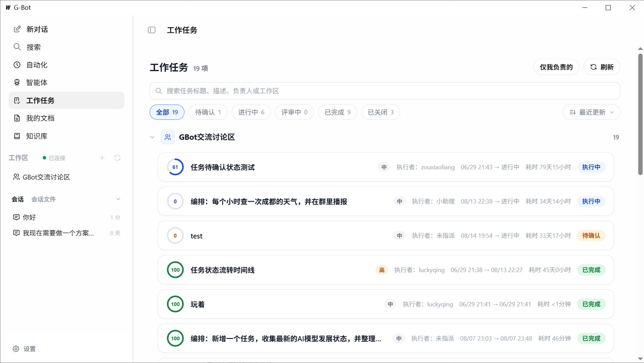Image resolution: width=644 pixels, height=363 pixels.
Task: Click the GBot交流讨论区 group icon in task list
Action: (x=168, y=137)
